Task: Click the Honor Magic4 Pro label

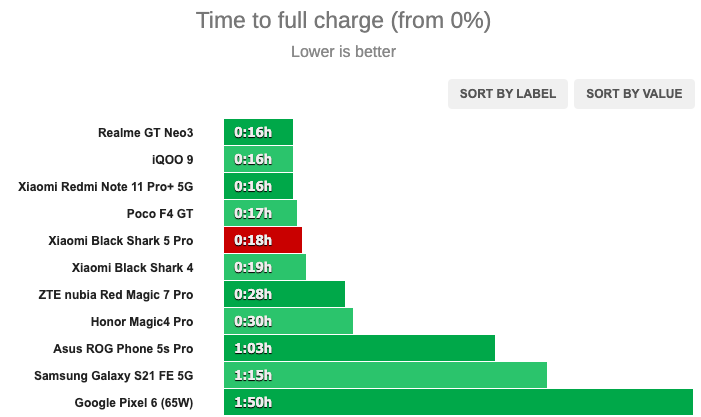Action: 142,322
